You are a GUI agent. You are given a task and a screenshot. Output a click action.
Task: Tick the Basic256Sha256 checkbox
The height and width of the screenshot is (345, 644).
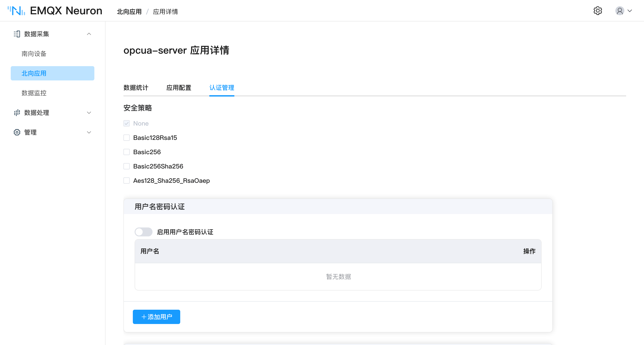[127, 166]
